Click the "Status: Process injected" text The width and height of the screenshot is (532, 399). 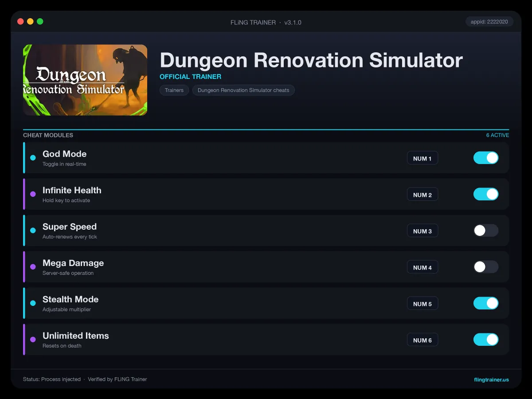coord(52,379)
